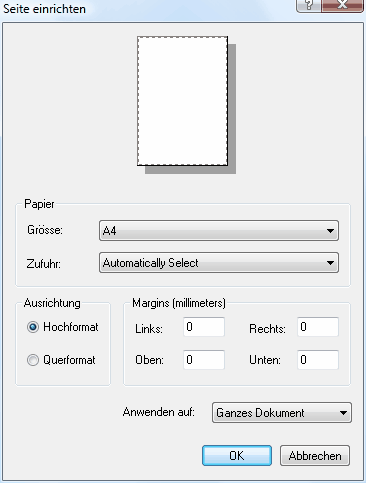
Task: Expand the Zufuhr paper source dropdown
Action: (219, 263)
